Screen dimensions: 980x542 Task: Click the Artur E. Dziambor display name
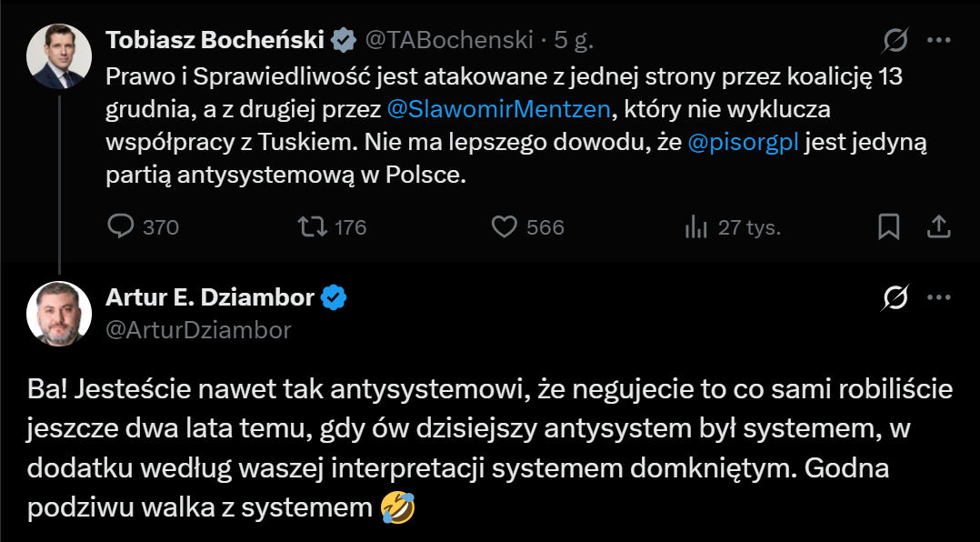pyautogui.click(x=210, y=297)
